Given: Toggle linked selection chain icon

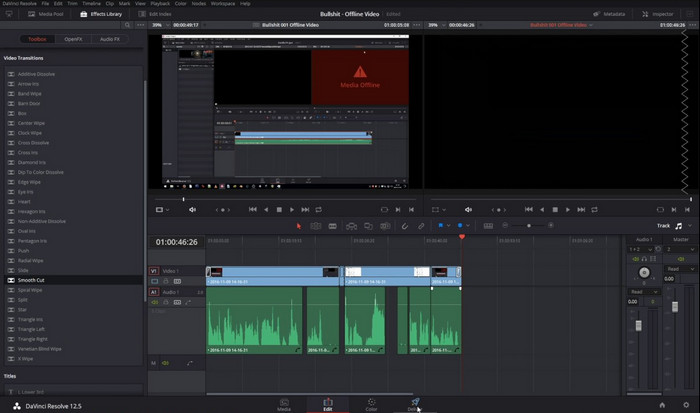Looking at the screenshot, I should click(x=421, y=226).
